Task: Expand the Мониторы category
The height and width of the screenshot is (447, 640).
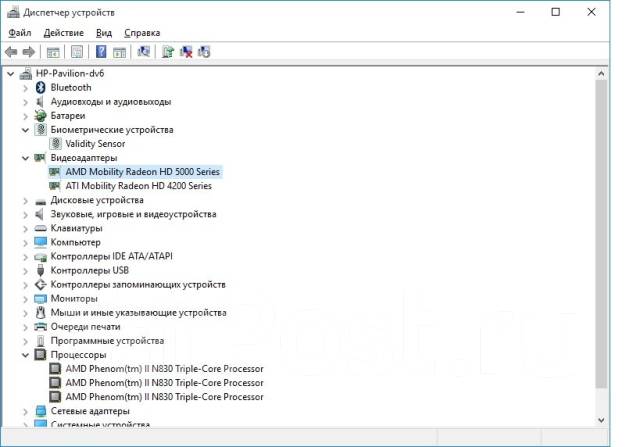Action: pyautogui.click(x=25, y=299)
